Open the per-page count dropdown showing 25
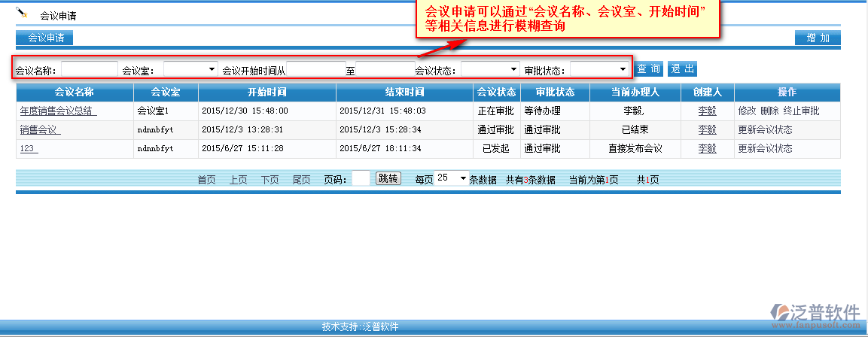The height and width of the screenshot is (337, 868). [452, 178]
